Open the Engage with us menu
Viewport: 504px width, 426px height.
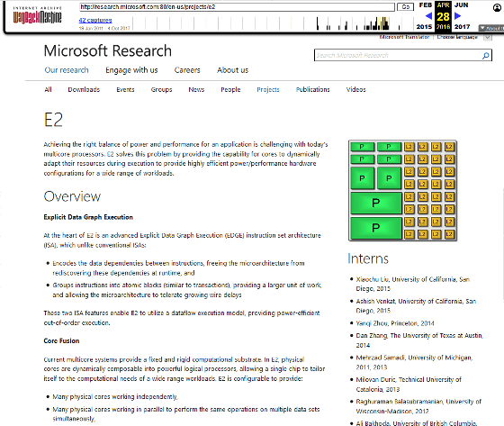point(131,70)
